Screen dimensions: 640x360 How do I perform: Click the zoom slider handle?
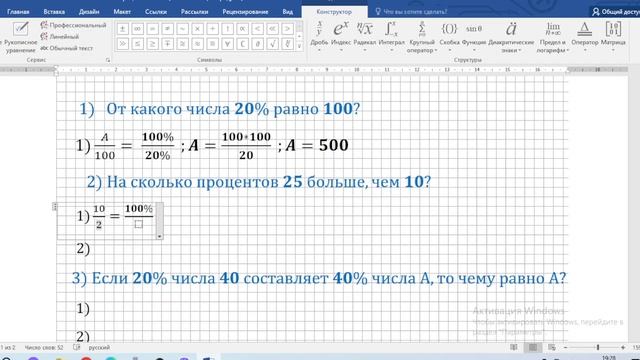pos(598,347)
